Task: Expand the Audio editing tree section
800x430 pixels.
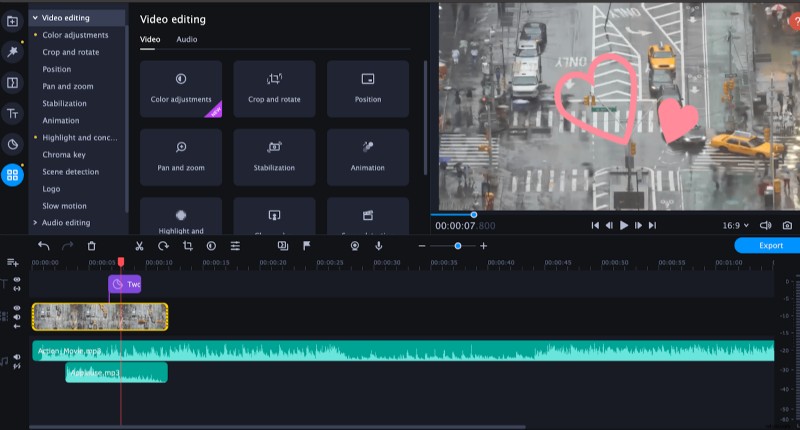Action: (35, 222)
